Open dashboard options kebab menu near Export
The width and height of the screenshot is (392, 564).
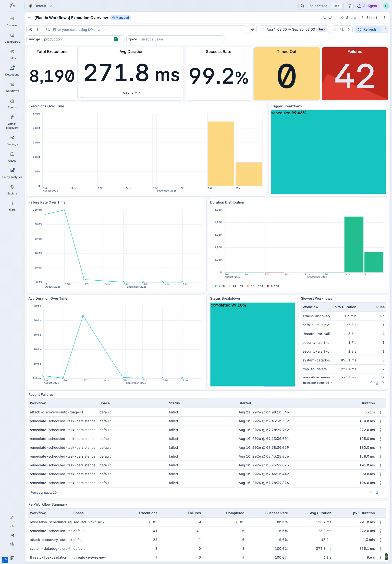(x=384, y=18)
